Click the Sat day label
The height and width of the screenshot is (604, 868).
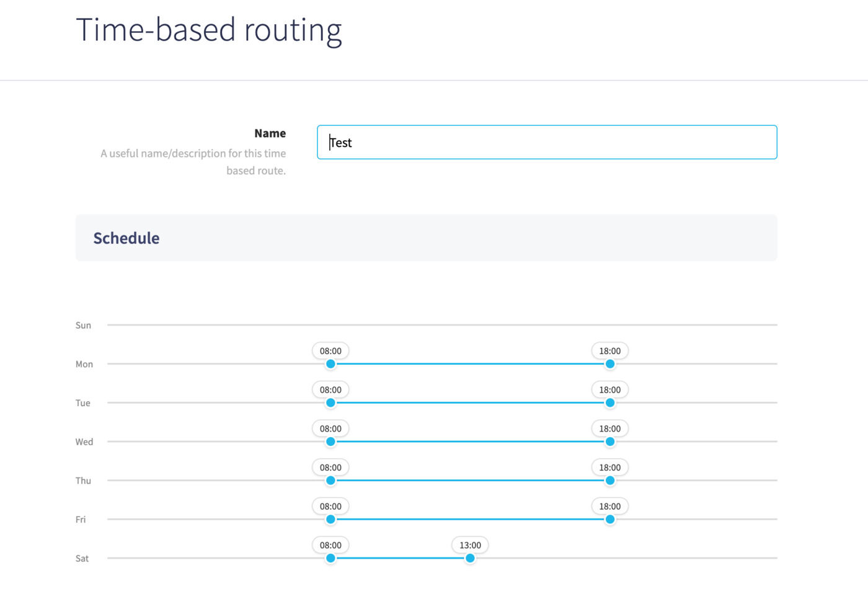pyautogui.click(x=82, y=559)
